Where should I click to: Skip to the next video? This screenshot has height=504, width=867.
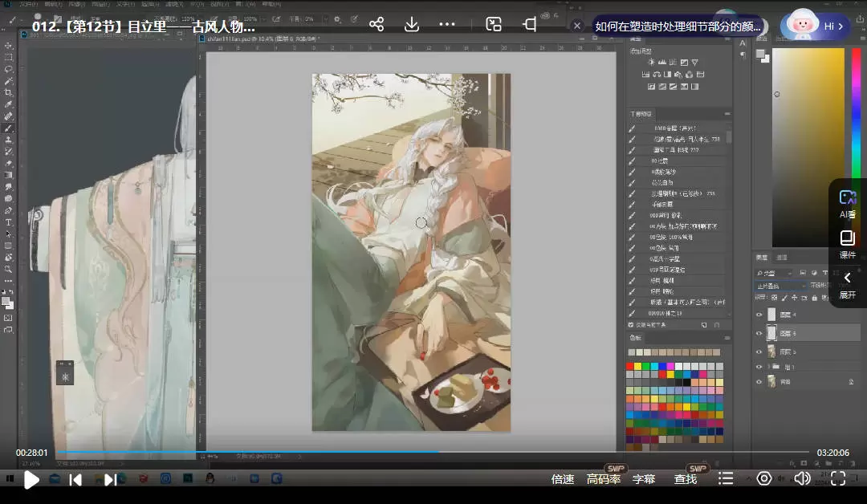point(110,480)
